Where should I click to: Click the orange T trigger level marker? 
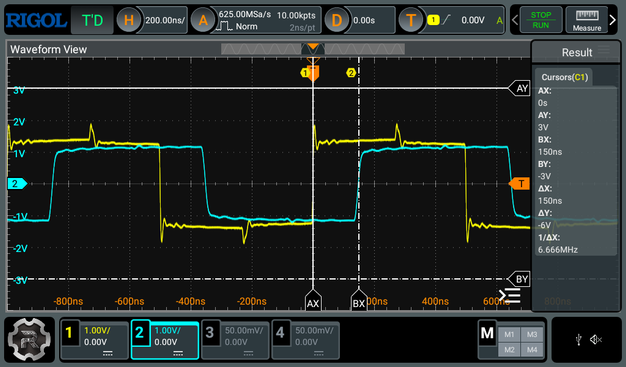(x=519, y=184)
